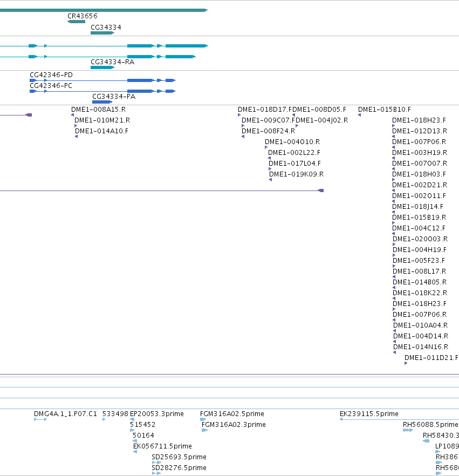
Task: Select DME1-004H19.F label
Action: pyautogui.click(x=420, y=249)
